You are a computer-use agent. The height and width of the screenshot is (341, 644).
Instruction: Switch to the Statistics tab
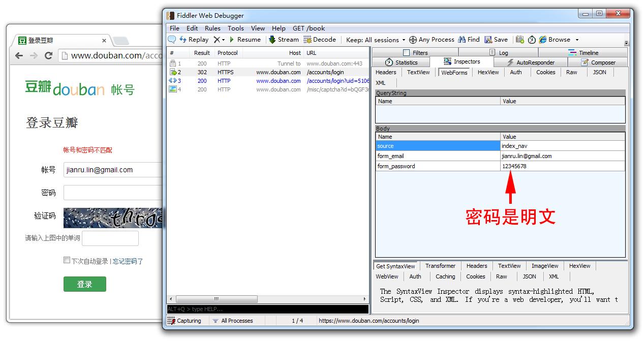401,62
